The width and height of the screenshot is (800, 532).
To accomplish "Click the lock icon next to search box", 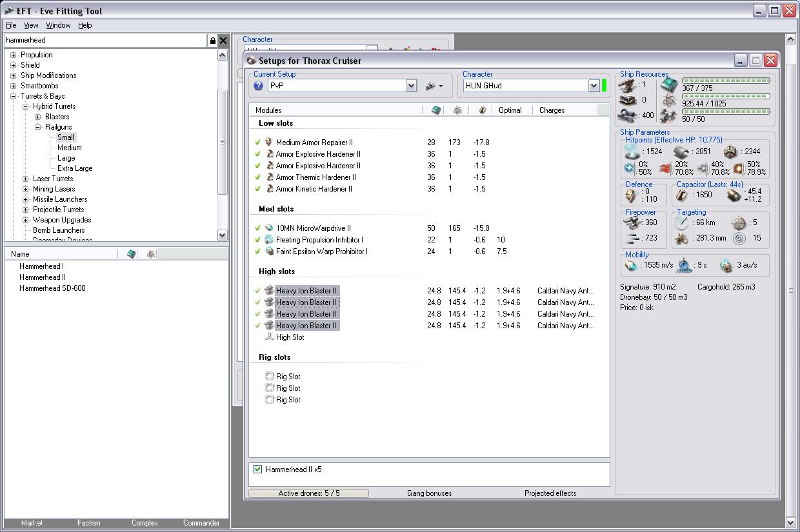I will coord(212,41).
